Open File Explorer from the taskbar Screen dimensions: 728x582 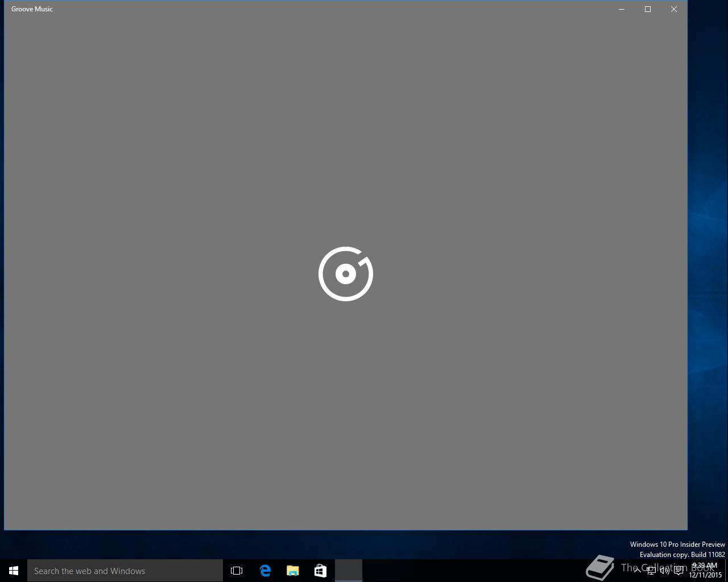[293, 571]
